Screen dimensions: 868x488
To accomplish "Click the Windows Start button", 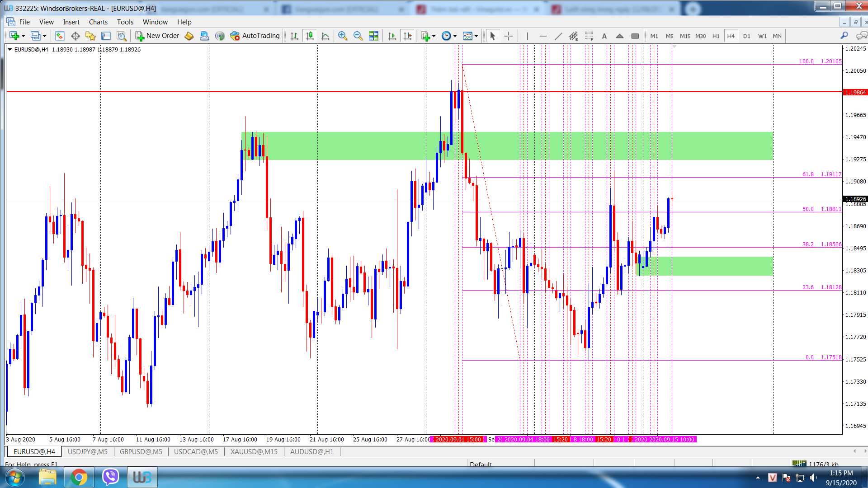I will 15,477.
